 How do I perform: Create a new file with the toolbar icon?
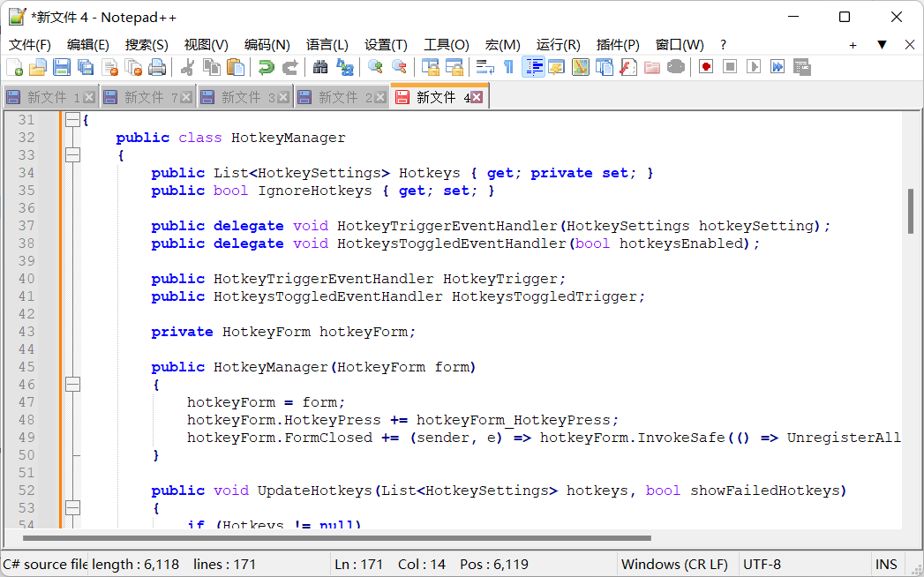coord(15,67)
